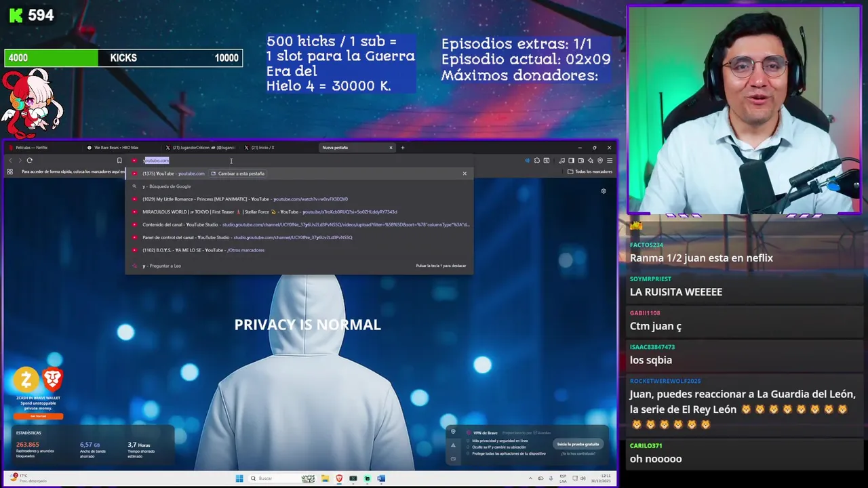Open the Todos los marcadores folder
The height and width of the screenshot is (488, 868).
click(x=590, y=171)
